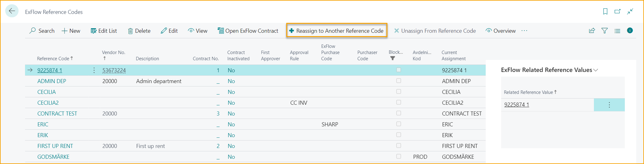This screenshot has width=644, height=164.
Task: Switch to Edit List mode
Action: (x=104, y=31)
